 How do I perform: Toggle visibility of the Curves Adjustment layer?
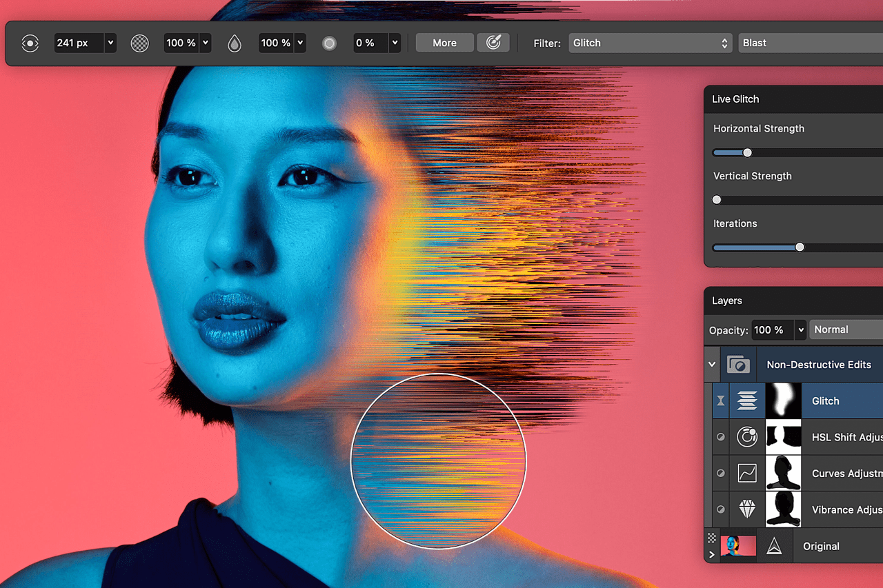coord(721,474)
